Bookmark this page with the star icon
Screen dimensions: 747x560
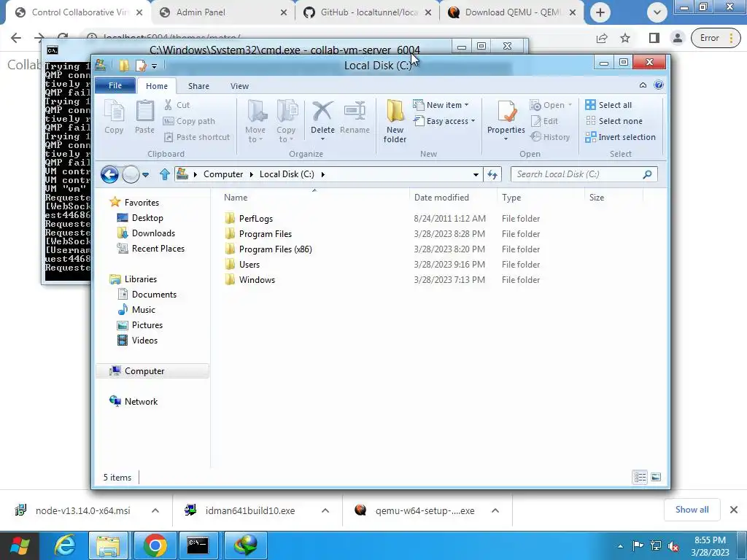point(625,38)
